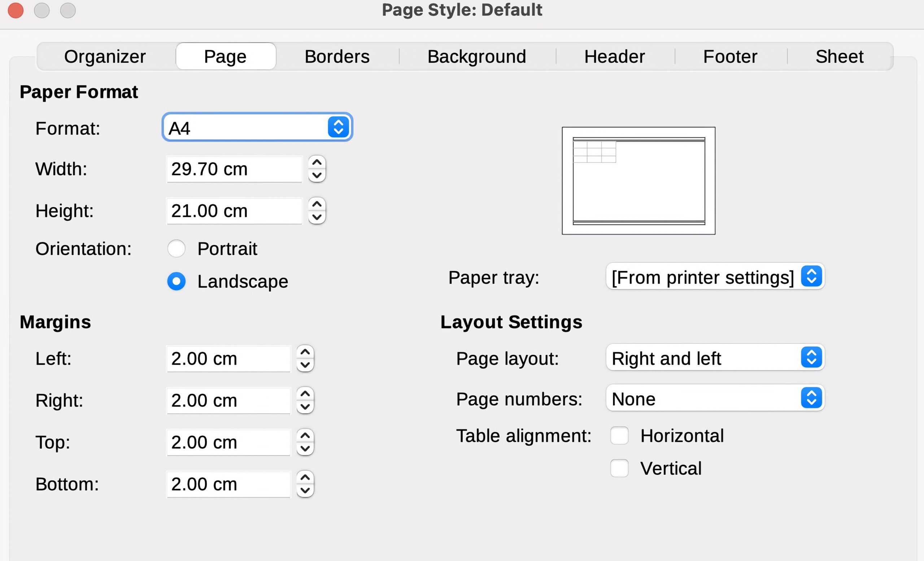Go to the Footer tab

point(730,57)
